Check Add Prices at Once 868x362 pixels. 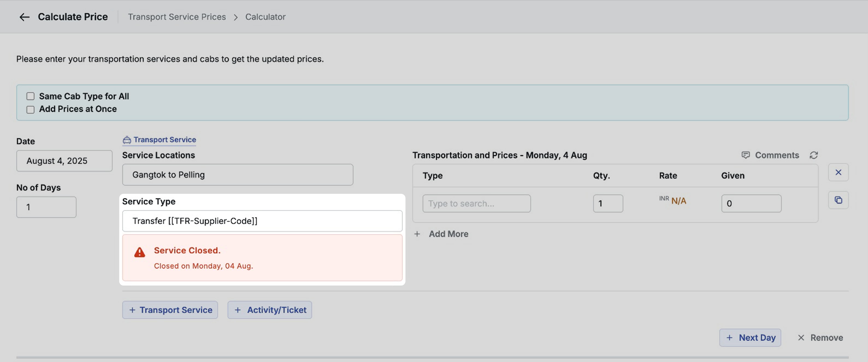pos(30,109)
